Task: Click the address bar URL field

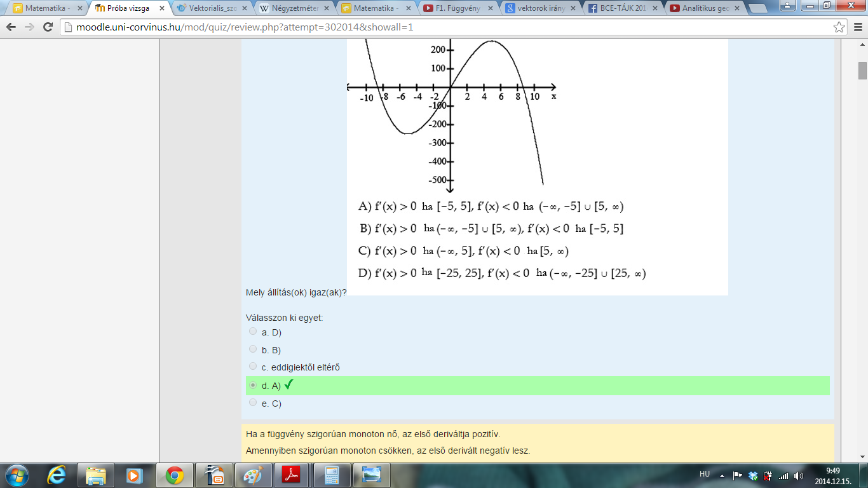Action: [x=445, y=27]
